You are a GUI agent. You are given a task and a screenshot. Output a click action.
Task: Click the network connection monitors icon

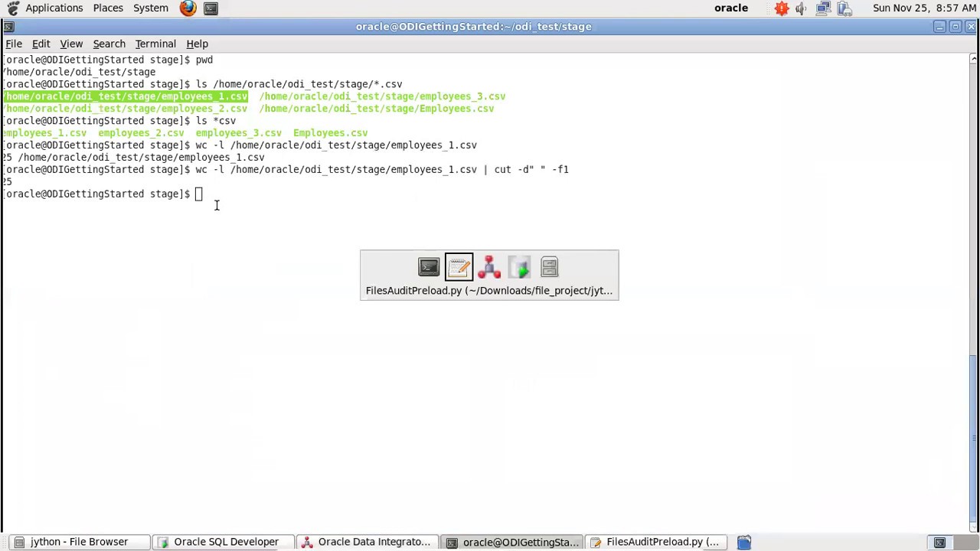(x=823, y=8)
